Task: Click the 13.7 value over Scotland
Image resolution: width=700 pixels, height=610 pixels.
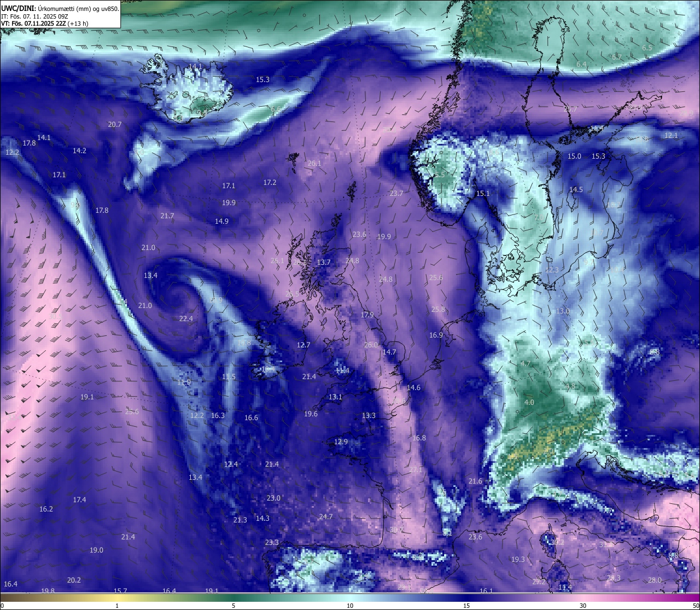Action: point(324,263)
